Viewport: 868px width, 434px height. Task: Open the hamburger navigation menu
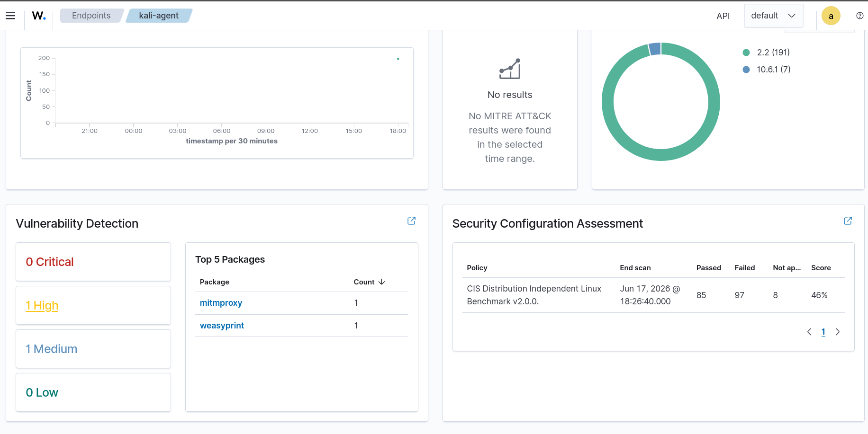click(10, 16)
